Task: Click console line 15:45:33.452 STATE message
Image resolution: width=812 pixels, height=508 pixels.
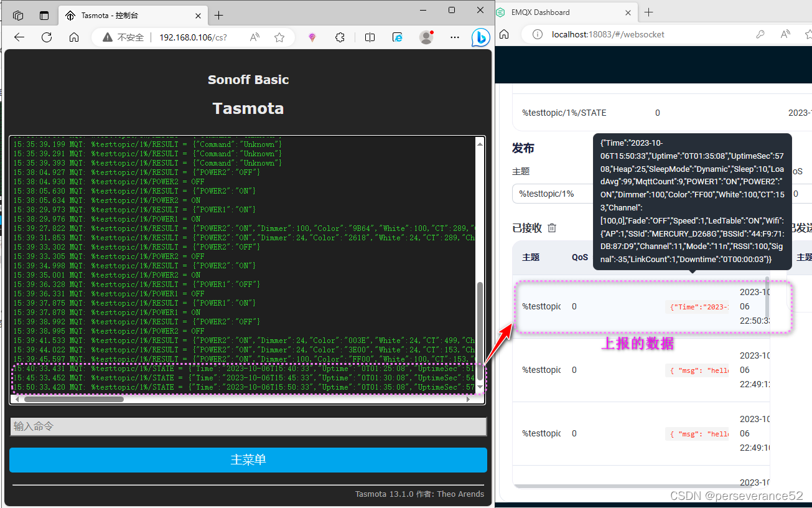Action: point(244,378)
